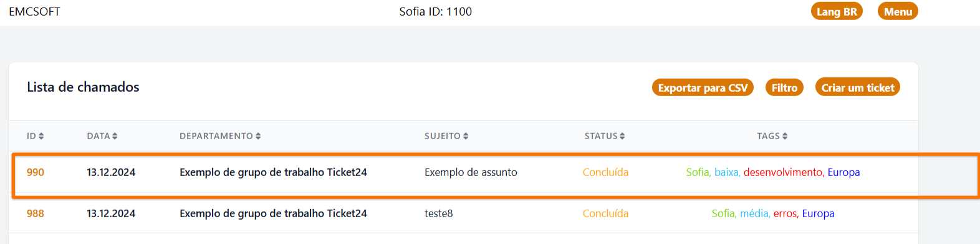
Task: Select the desenvolvimento tag on ticket 990
Action: pos(783,172)
